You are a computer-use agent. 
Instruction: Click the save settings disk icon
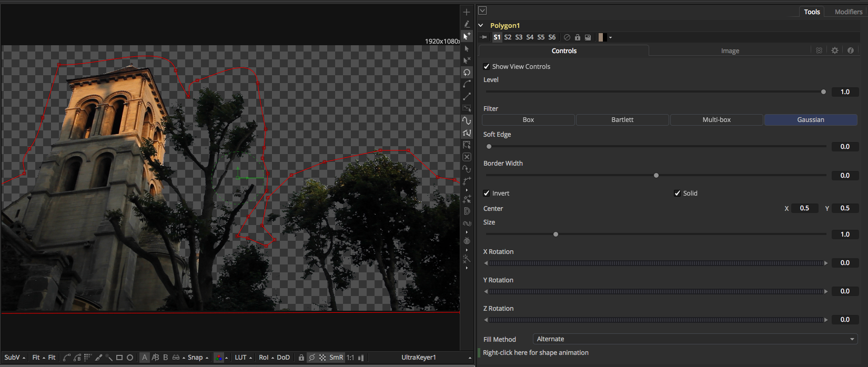point(588,37)
